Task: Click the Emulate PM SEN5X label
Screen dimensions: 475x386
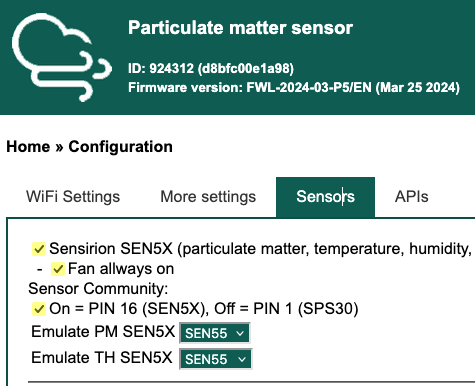Action: pos(103,332)
